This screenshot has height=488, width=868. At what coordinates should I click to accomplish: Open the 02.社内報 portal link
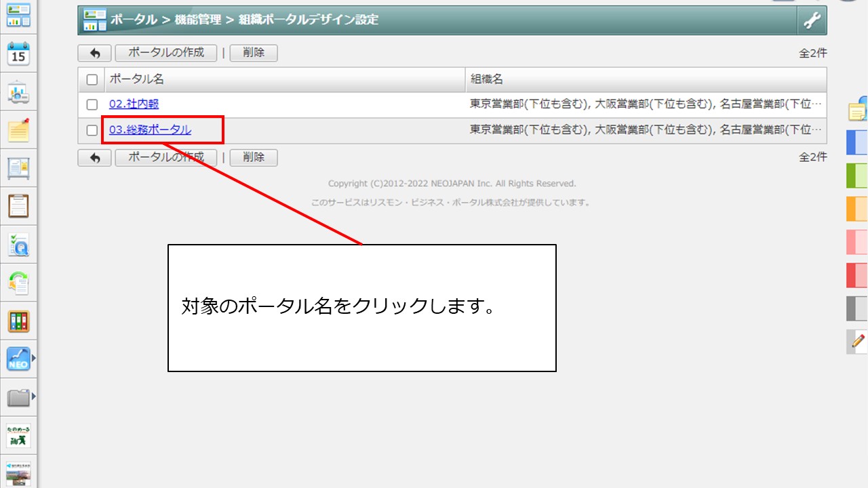pos(134,104)
